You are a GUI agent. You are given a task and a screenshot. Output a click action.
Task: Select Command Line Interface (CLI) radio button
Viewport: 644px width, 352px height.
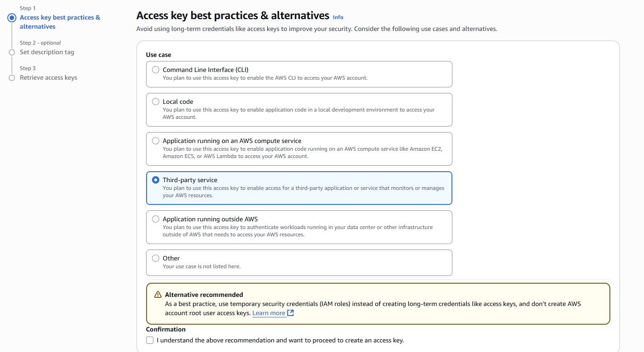156,70
